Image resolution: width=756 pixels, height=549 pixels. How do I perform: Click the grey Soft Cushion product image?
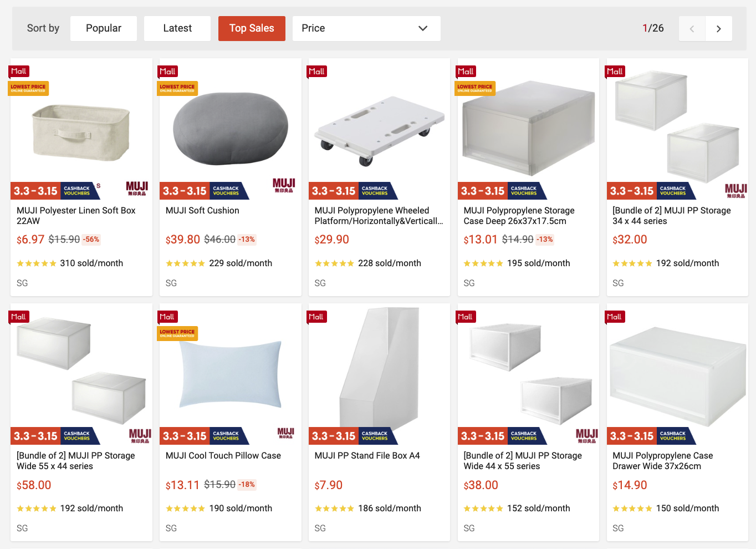pos(231,128)
